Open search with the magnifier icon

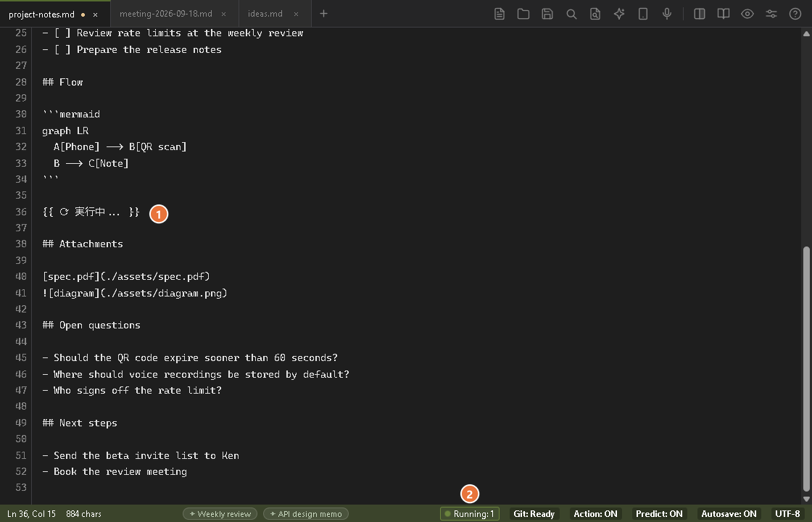[x=571, y=14]
